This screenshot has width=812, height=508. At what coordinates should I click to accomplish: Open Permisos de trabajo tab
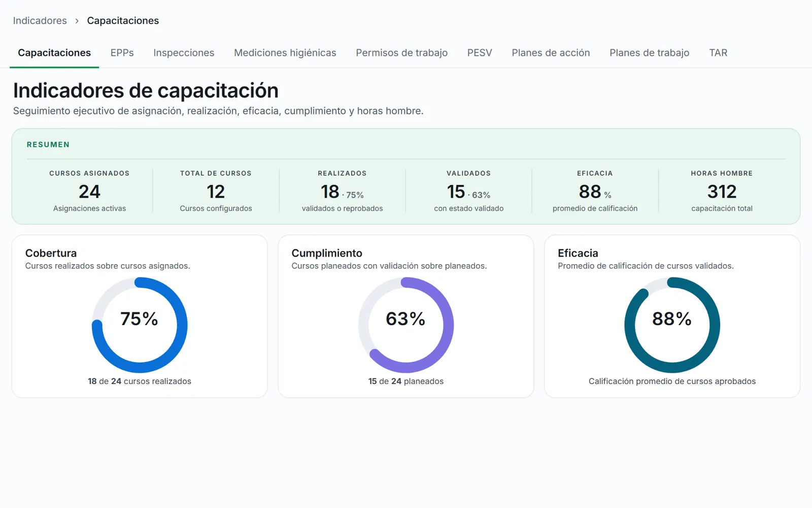point(402,53)
